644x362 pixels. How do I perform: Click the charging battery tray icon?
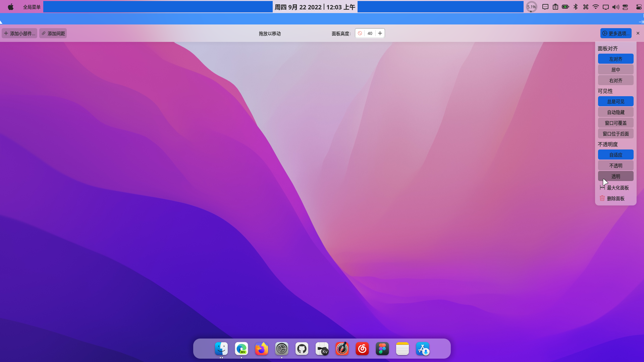[x=566, y=7]
